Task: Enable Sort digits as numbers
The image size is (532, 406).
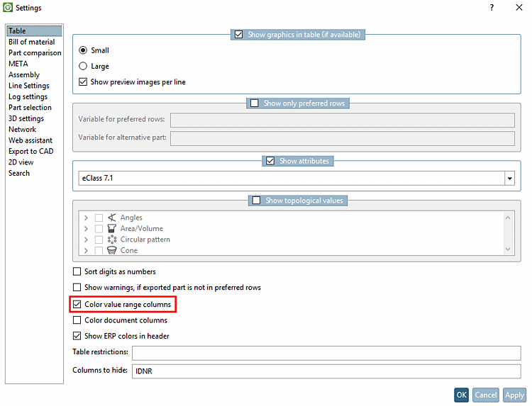Action: [77, 271]
